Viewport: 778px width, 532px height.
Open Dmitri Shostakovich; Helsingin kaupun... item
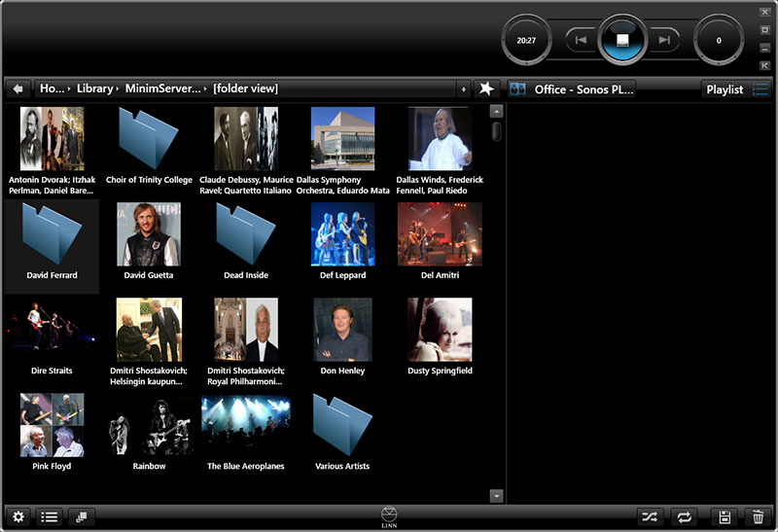coord(149,342)
